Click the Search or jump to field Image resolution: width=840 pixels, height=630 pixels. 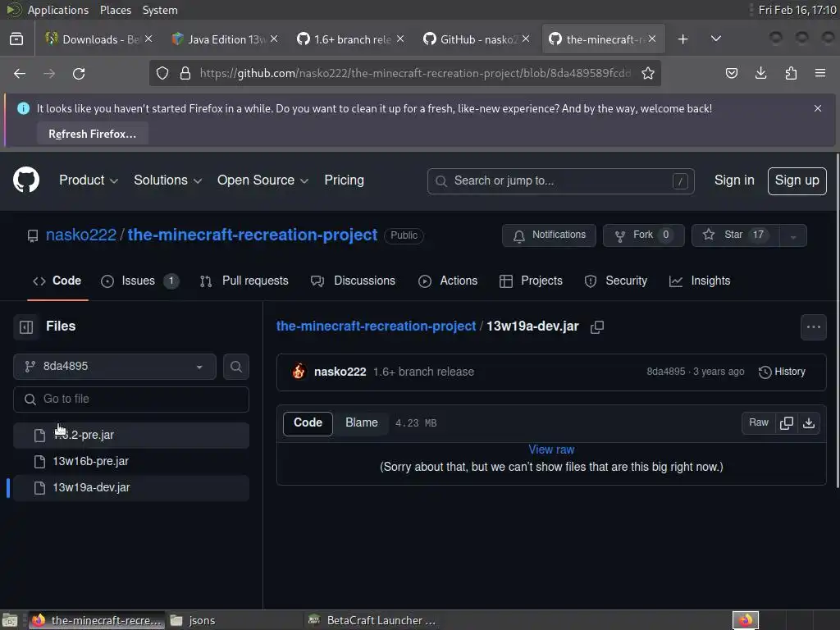pos(561,181)
